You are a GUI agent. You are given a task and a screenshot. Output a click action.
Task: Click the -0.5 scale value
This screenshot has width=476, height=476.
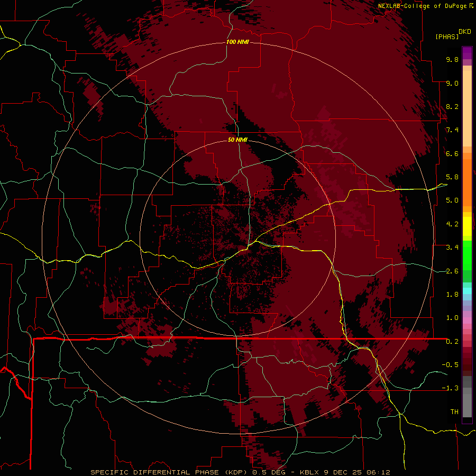pos(450,365)
